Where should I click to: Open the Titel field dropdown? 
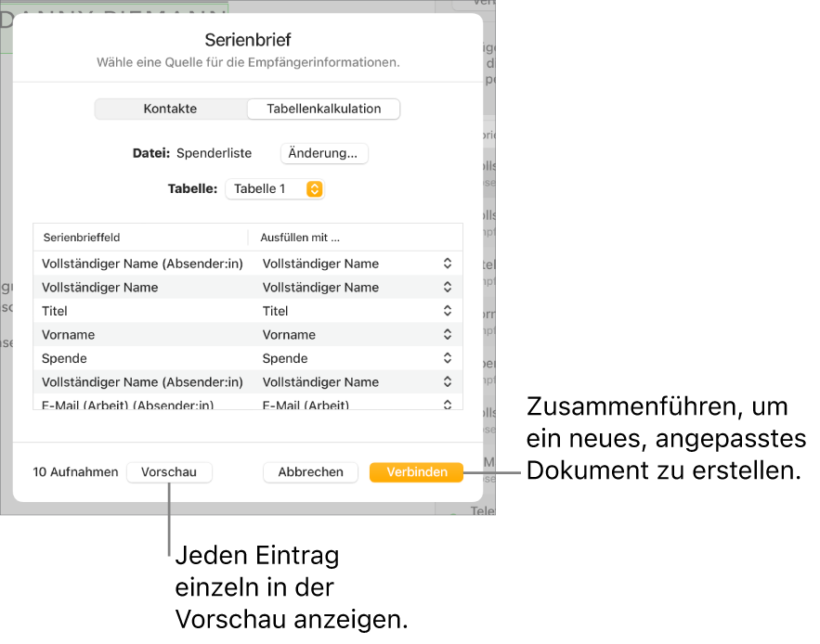tap(447, 311)
